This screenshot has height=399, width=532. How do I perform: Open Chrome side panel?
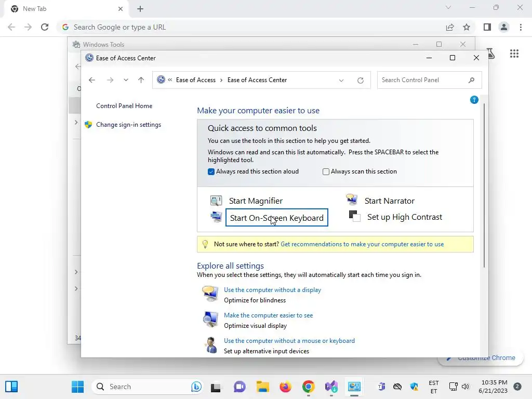click(x=487, y=27)
